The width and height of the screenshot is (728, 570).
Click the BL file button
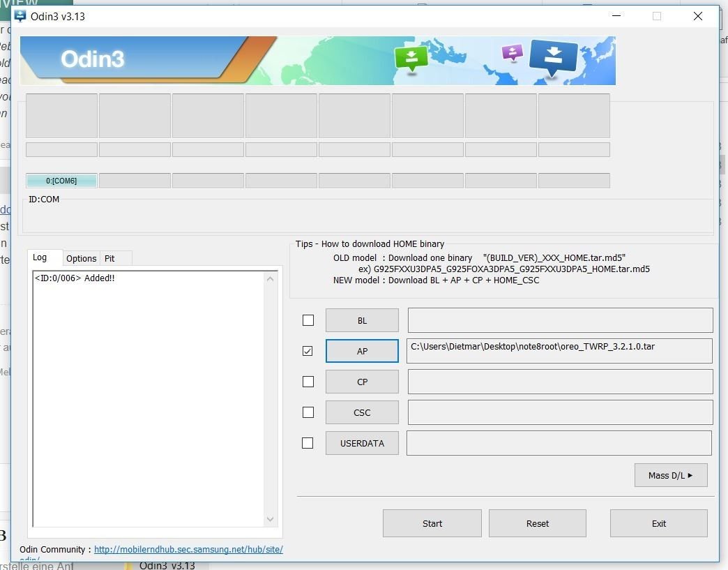(x=362, y=320)
